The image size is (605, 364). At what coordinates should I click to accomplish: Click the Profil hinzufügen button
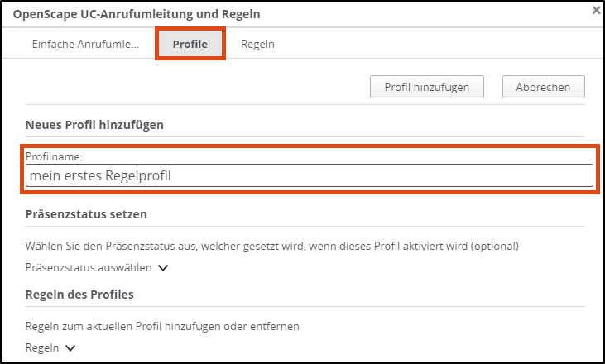tap(427, 86)
